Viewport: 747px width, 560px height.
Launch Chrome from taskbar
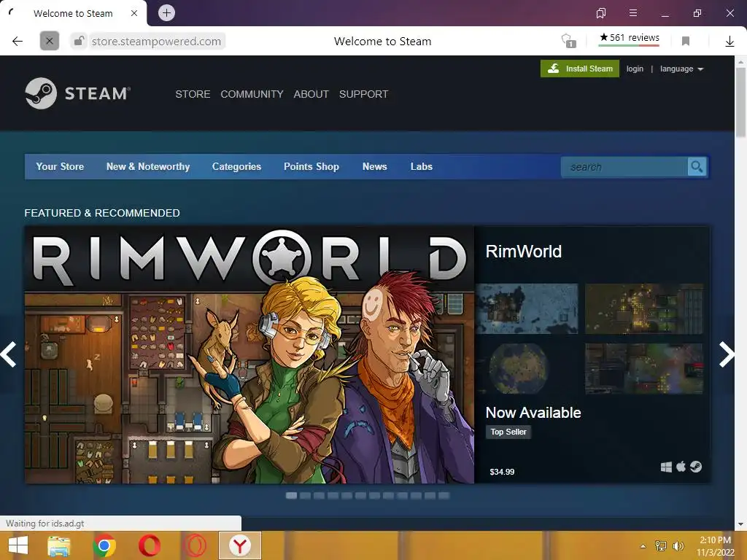(x=104, y=545)
